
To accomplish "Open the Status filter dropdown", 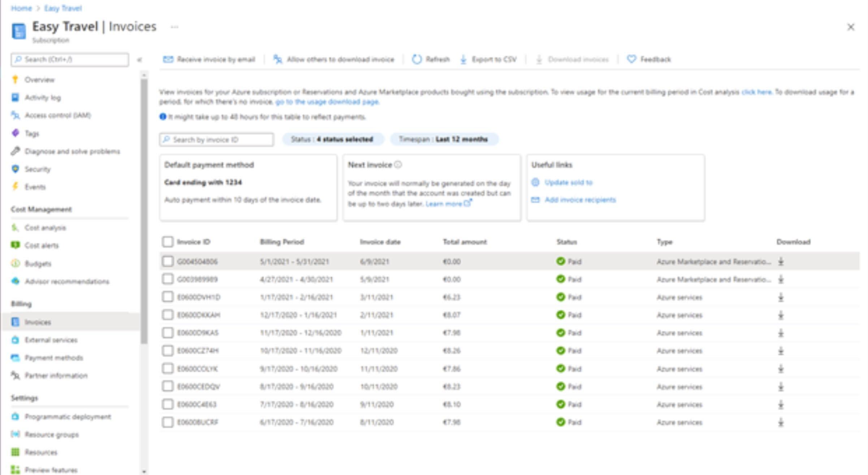I will tap(333, 139).
